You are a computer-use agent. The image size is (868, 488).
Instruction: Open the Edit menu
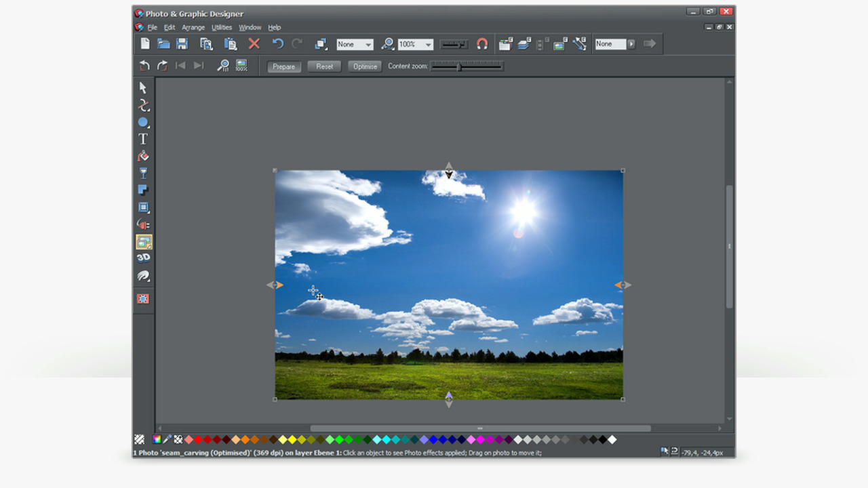[x=170, y=28]
